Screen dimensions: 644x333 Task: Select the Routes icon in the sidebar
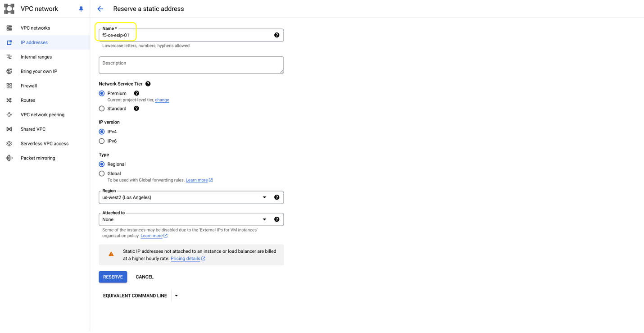[9, 100]
